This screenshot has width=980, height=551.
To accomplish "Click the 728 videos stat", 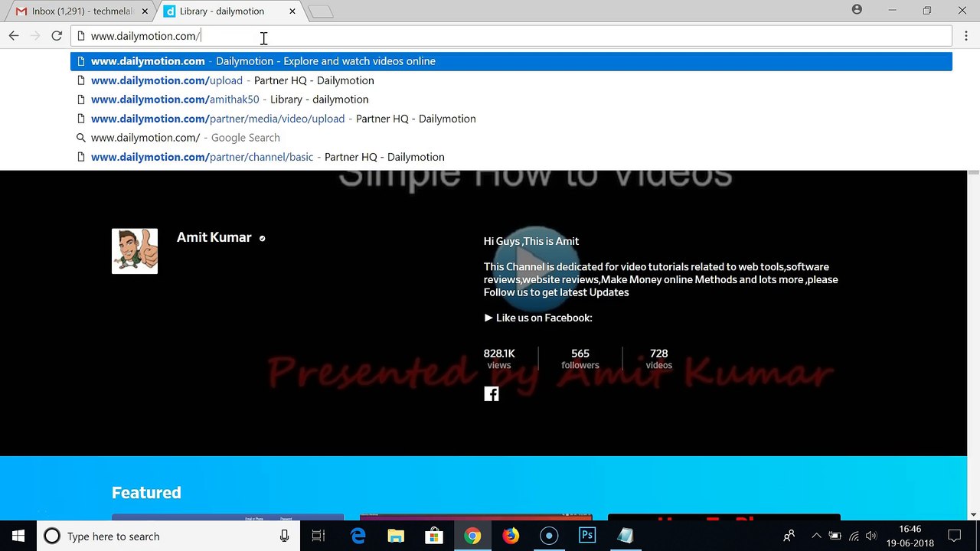I will pyautogui.click(x=658, y=359).
